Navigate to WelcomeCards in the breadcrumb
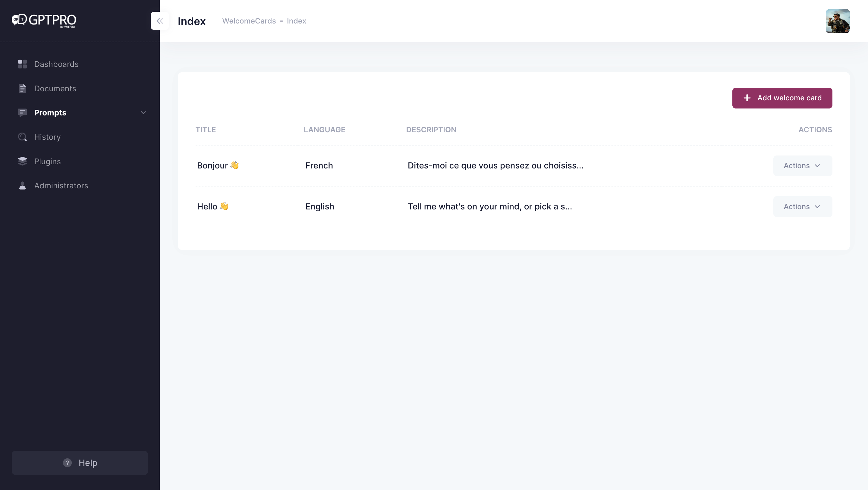Screen dimensions: 868x490 pyautogui.click(x=249, y=21)
